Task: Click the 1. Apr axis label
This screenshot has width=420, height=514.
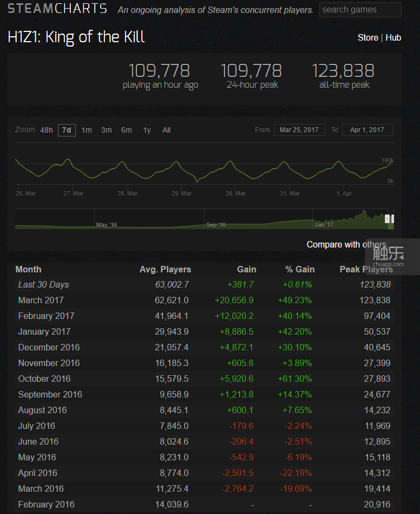Action: coord(344,194)
